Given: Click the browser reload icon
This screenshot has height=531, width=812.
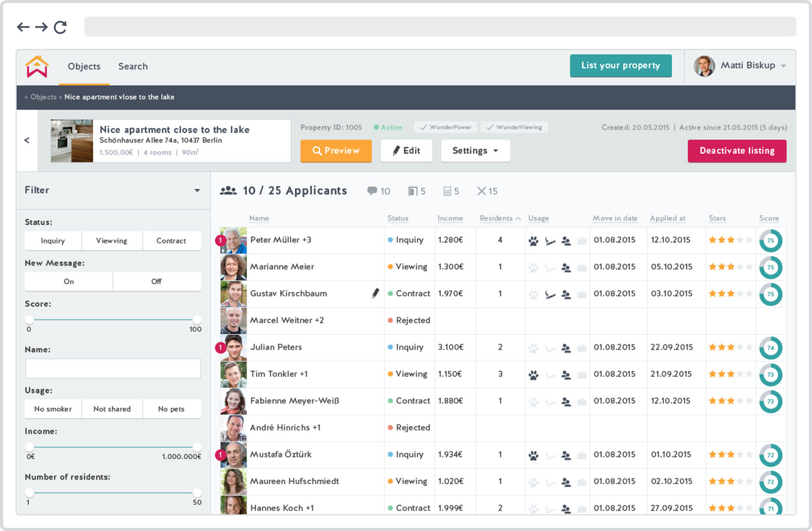Looking at the screenshot, I should click(60, 27).
